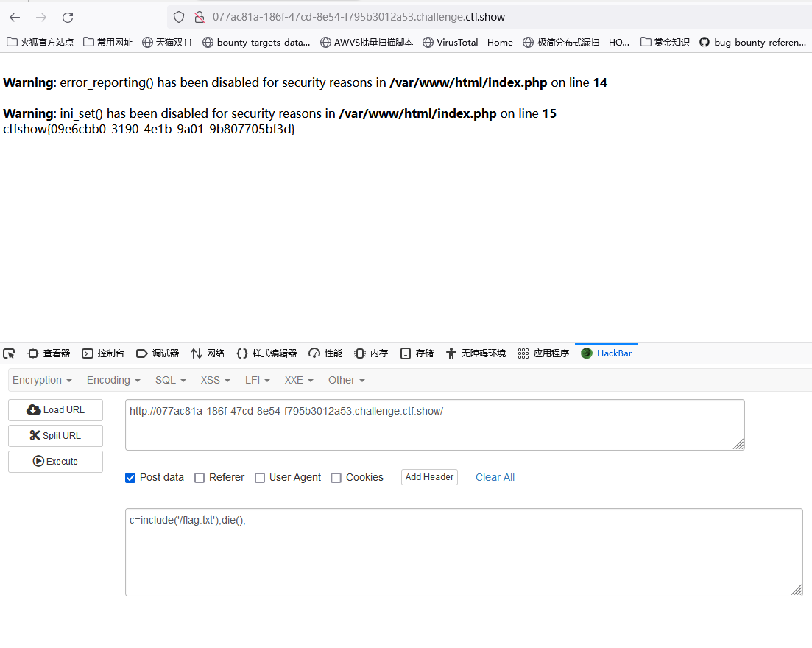Open the 极简分布式漏扫 bookmark
Screen dimensions: 812x648
click(576, 43)
